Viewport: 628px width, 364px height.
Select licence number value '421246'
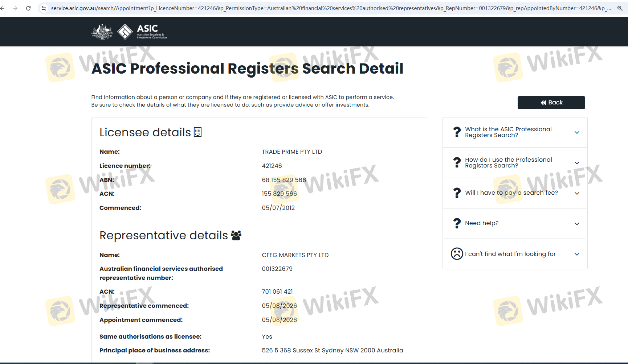pos(272,166)
